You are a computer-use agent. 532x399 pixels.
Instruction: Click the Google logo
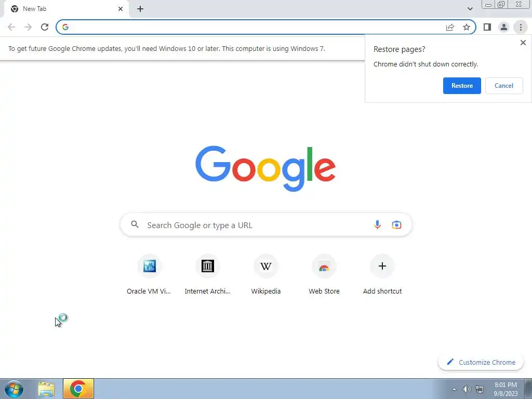click(x=265, y=169)
